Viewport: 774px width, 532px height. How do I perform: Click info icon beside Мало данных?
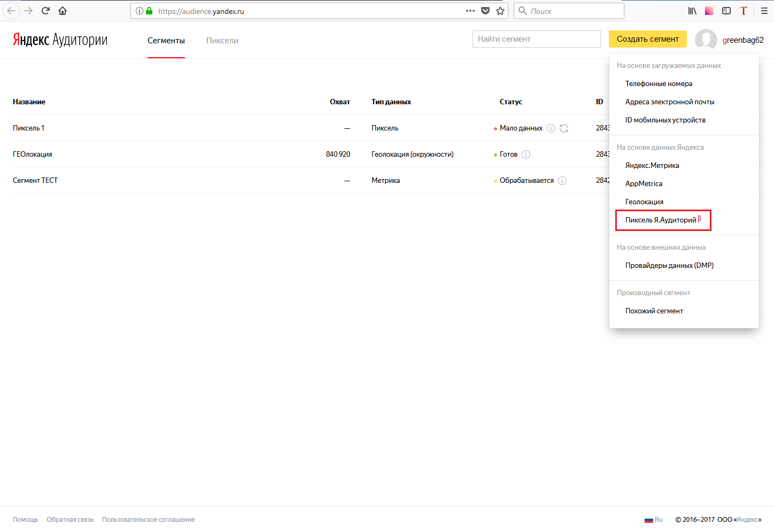[551, 128]
